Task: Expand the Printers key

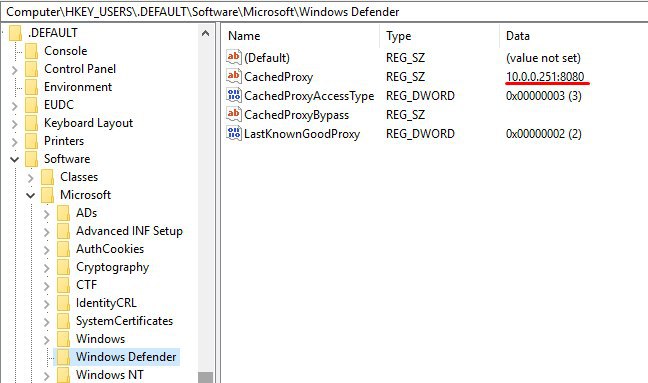Action: (15, 142)
